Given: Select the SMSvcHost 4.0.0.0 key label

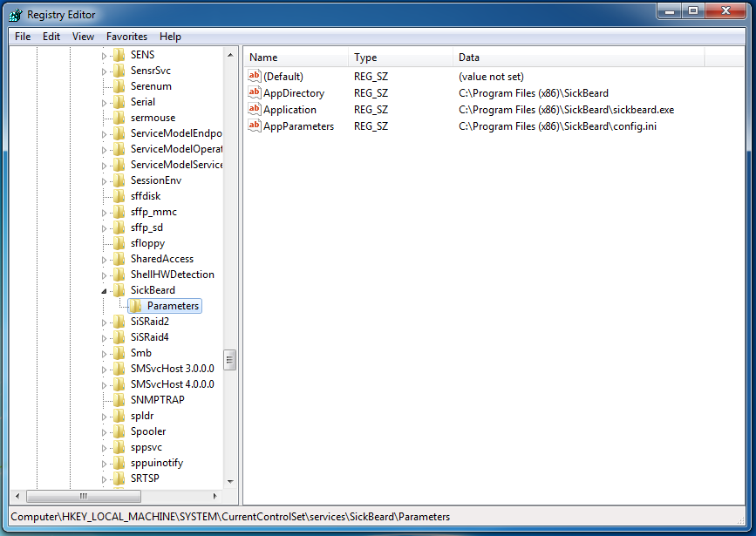Looking at the screenshot, I should pos(172,384).
